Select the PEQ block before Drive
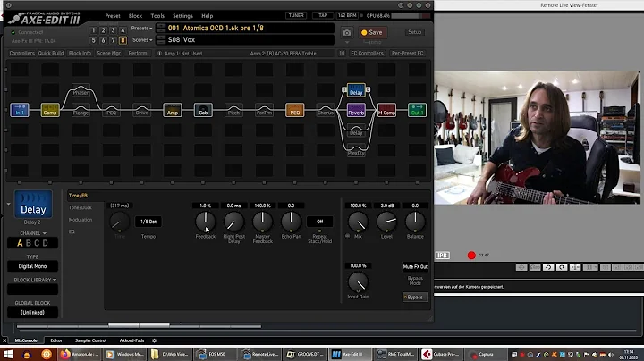 tap(111, 110)
